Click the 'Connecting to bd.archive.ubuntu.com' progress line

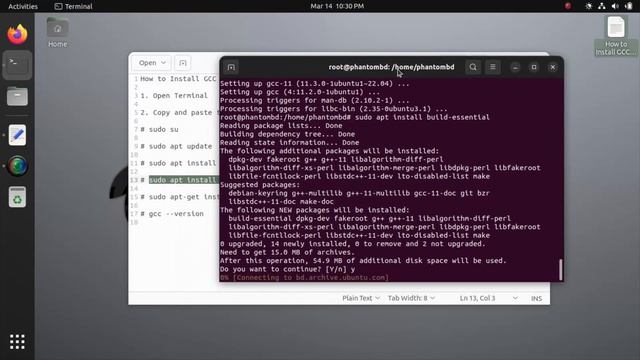[x=304, y=278]
